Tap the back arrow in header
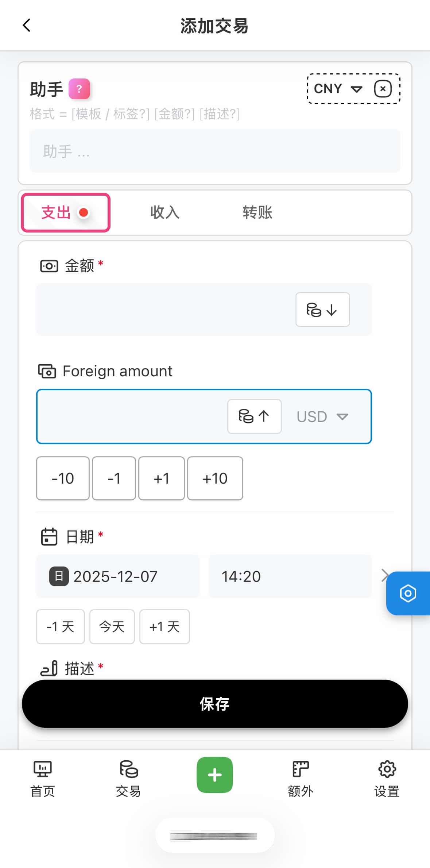Image resolution: width=430 pixels, height=868 pixels. [x=27, y=26]
